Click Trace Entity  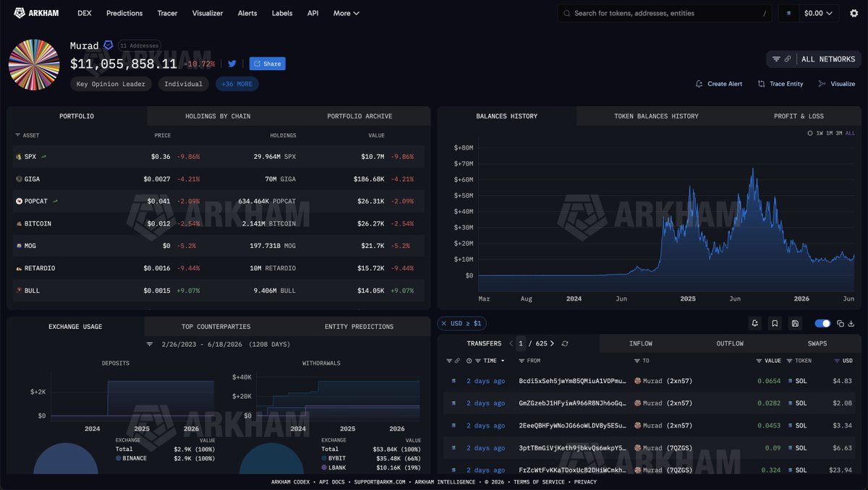point(780,84)
